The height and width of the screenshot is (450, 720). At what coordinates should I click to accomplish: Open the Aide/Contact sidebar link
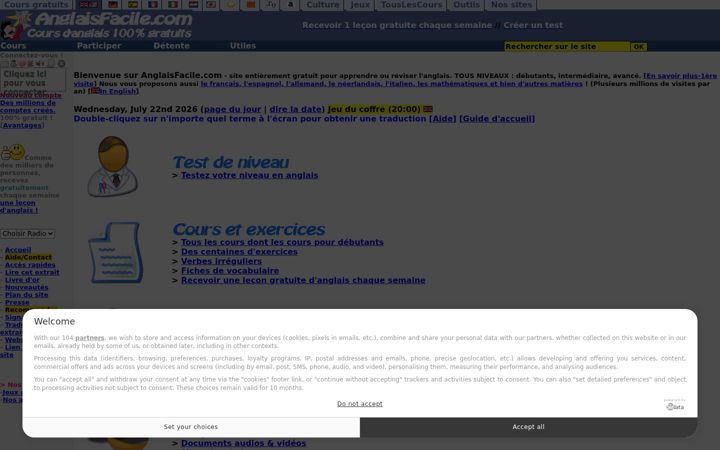[28, 258]
